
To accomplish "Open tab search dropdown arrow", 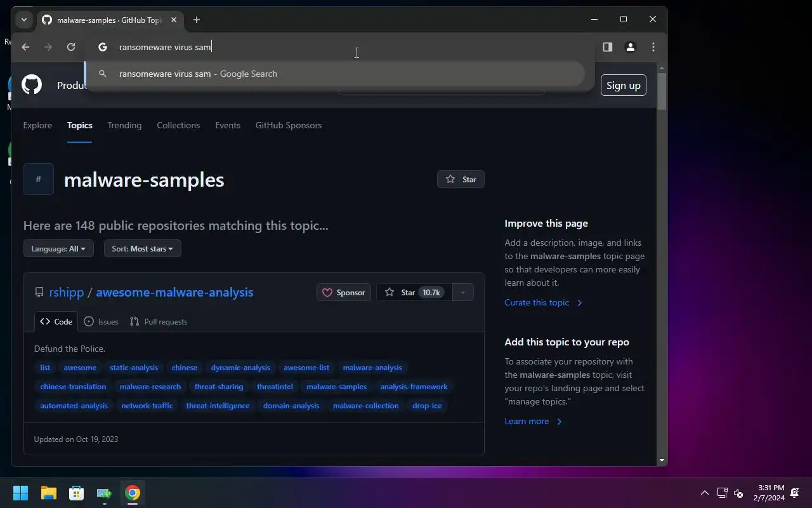I will click(24, 20).
